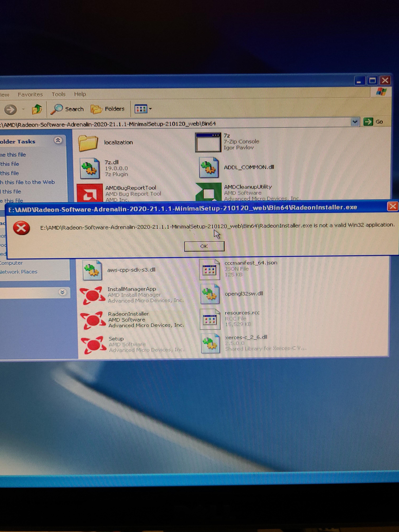Select the AMDBugReportTool icon
The image size is (399, 532).
90,192
